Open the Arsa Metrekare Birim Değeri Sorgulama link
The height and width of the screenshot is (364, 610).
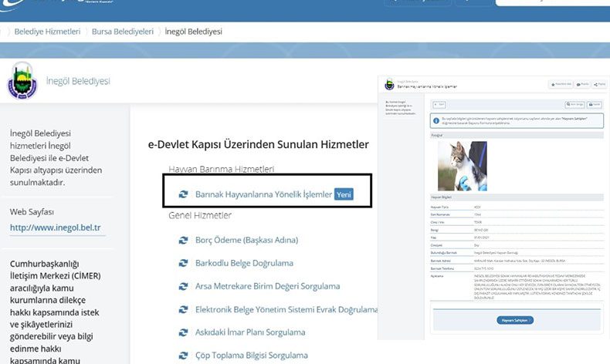tap(268, 286)
